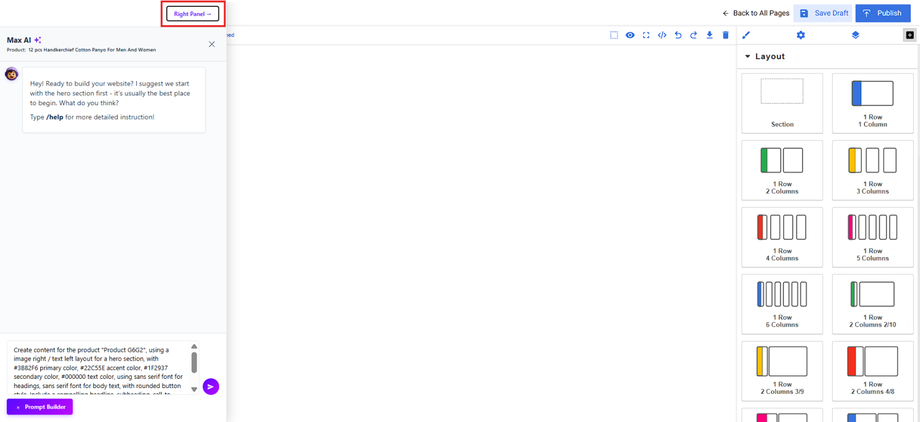Click the prompt box scroll-up arrow

(194, 346)
